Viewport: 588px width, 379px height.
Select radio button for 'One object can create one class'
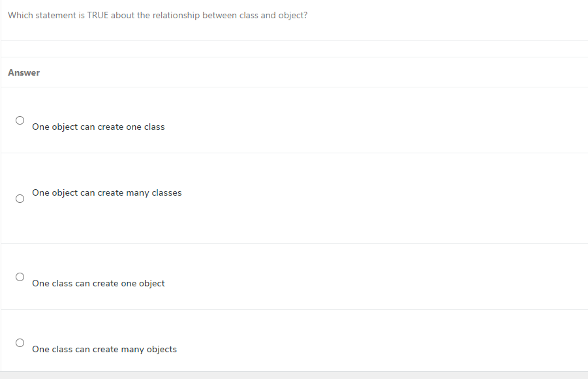pyautogui.click(x=20, y=120)
